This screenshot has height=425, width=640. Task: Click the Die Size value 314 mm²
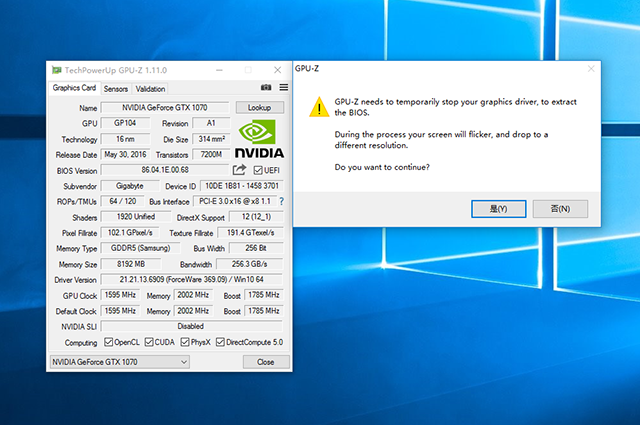pyautogui.click(x=211, y=139)
